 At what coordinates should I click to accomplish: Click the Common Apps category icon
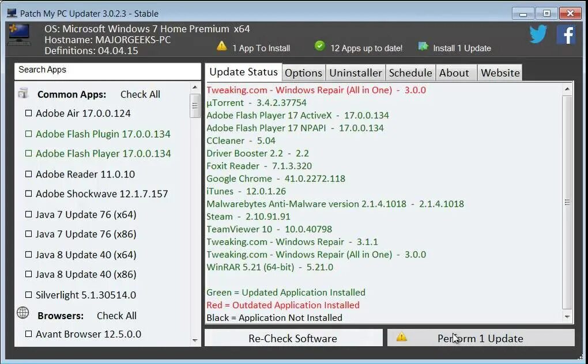(x=23, y=93)
